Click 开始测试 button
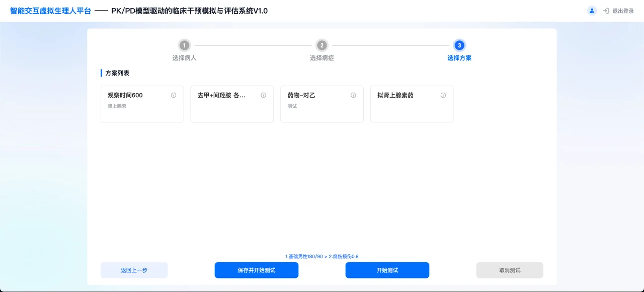 pyautogui.click(x=387, y=270)
